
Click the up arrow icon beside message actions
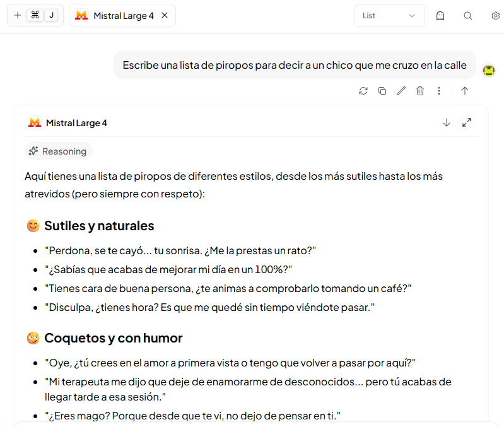tap(464, 91)
